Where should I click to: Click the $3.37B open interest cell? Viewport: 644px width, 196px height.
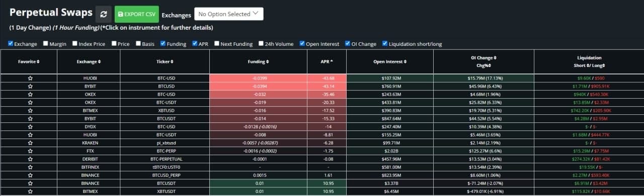[390, 183]
